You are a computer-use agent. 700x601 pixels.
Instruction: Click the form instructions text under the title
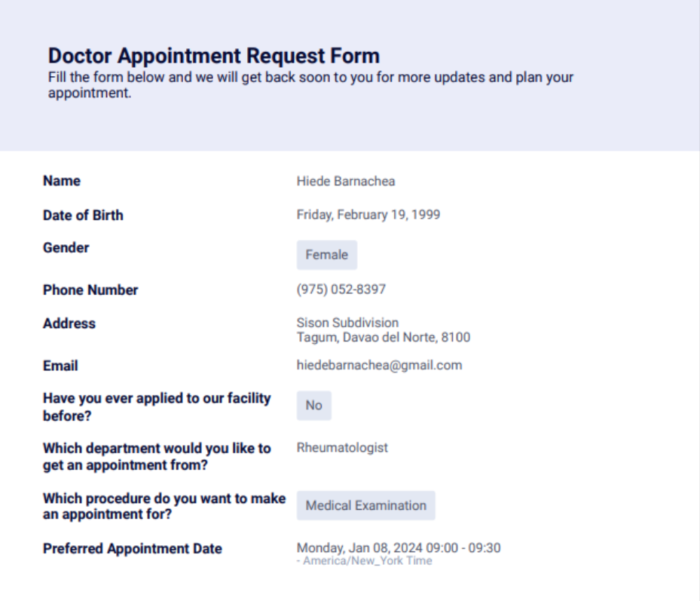coord(310,85)
